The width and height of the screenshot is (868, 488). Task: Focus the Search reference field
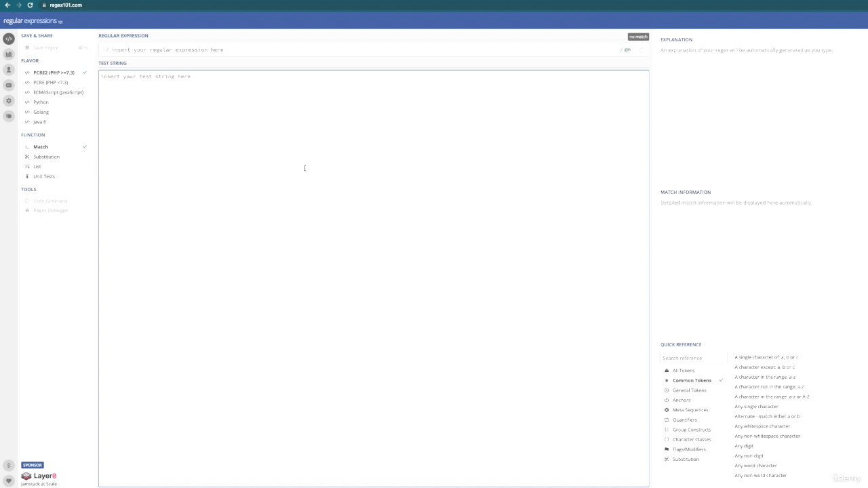point(693,358)
